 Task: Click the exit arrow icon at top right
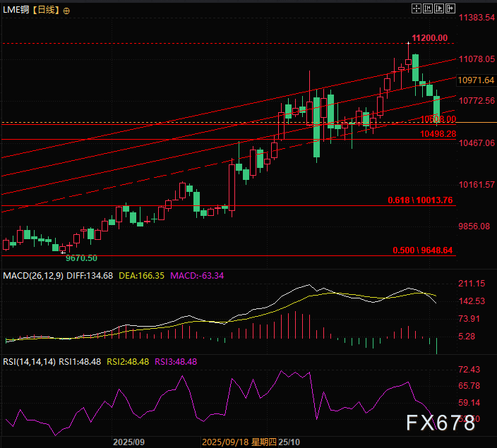pyautogui.click(x=449, y=8)
